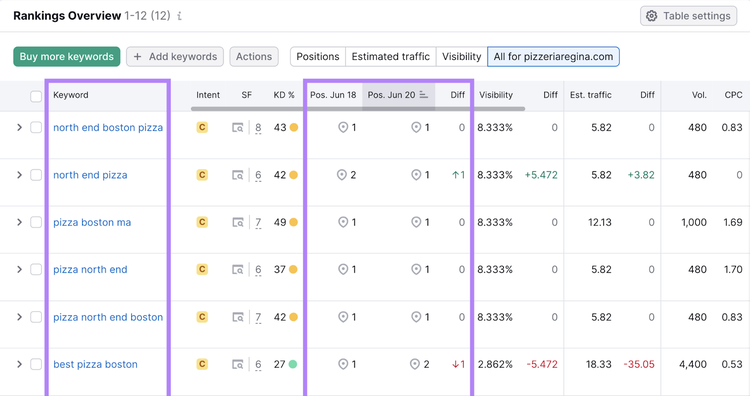The width and height of the screenshot is (750, 396).
Task: Click local pin icon in Jun 18 for north end pizza
Action: coord(342,175)
